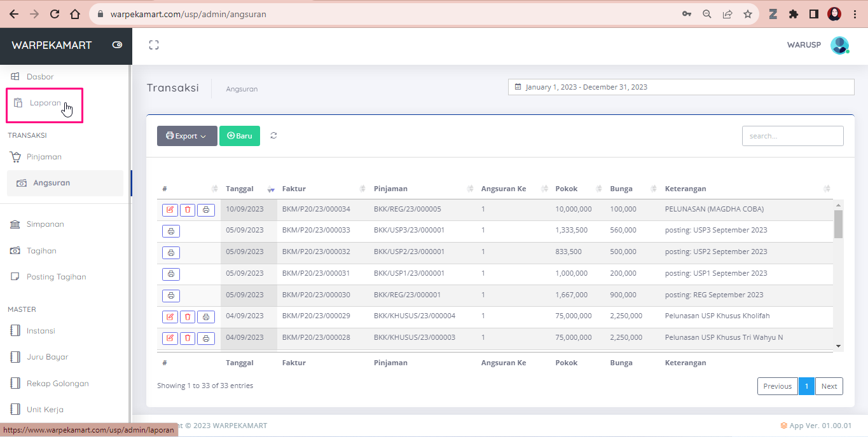Open the Dasbor menu item
The image size is (868, 437).
click(40, 77)
